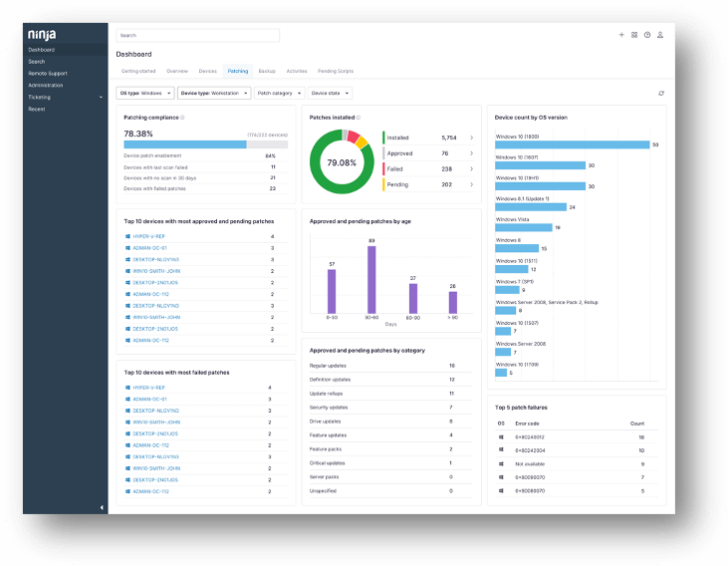Refresh the dashboard with the reload icon
This screenshot has width=728, height=566.
[661, 94]
